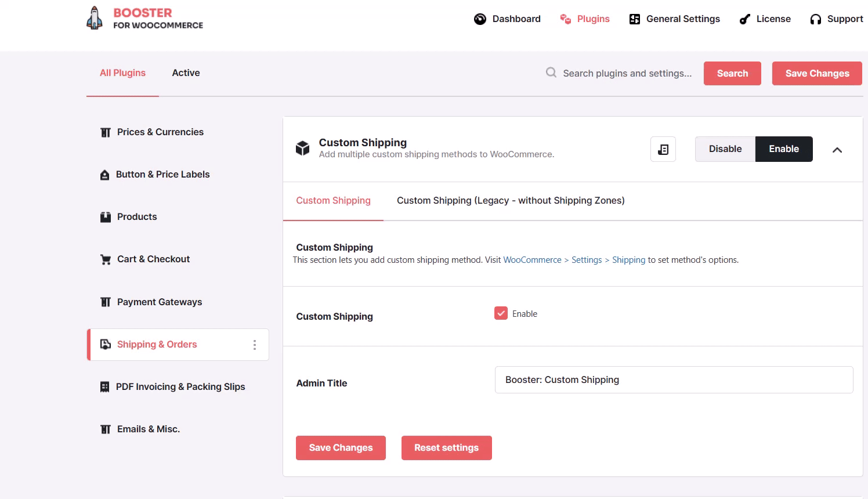Open the License menu item
Viewport: 868px width, 499px height.
(x=765, y=19)
